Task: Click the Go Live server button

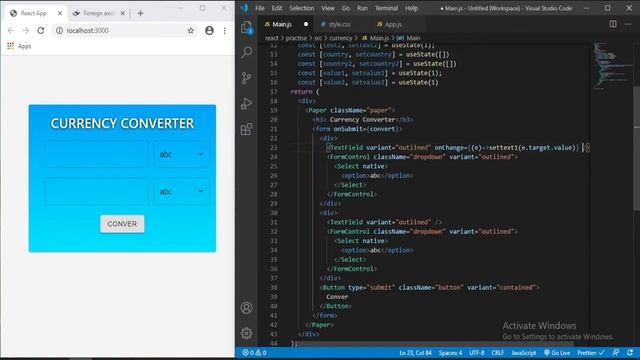Action: (x=557, y=353)
